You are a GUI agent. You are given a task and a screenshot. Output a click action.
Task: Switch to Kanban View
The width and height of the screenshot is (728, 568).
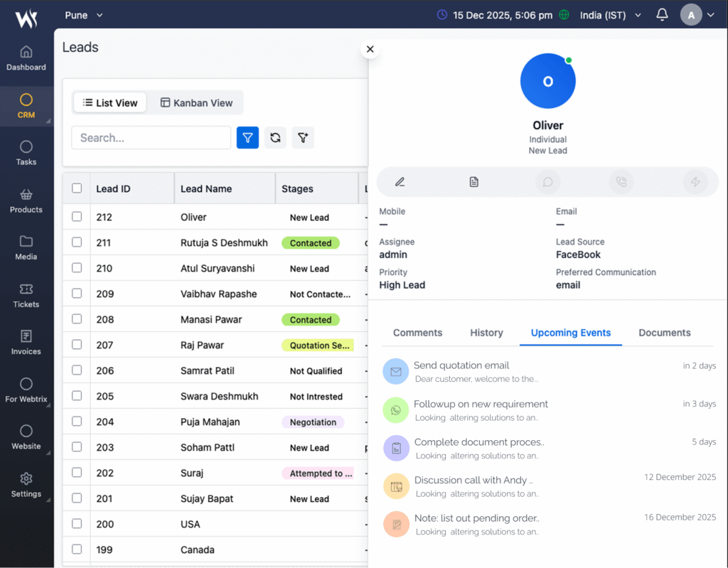196,103
